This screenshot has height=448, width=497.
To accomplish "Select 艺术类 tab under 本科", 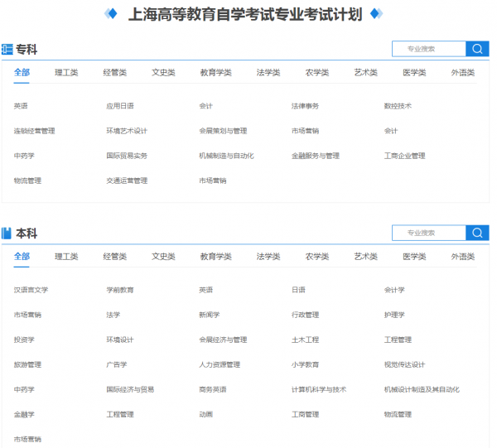I will 366,257.
